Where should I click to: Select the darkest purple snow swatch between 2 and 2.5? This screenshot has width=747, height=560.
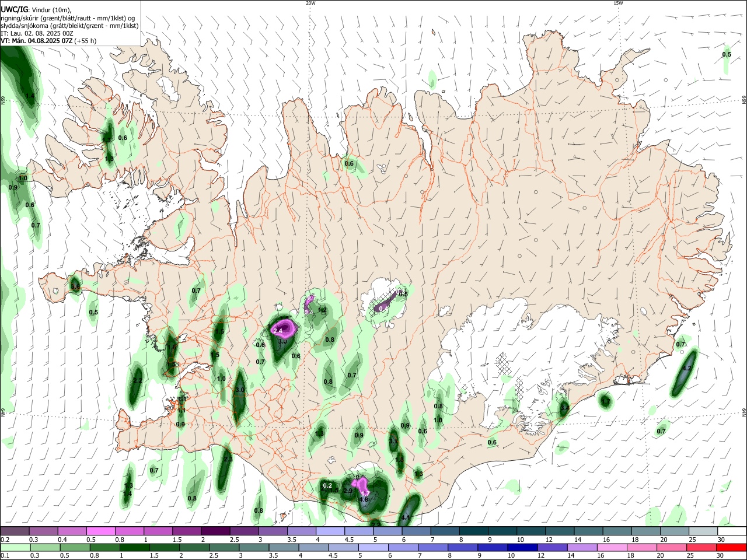coord(215,531)
